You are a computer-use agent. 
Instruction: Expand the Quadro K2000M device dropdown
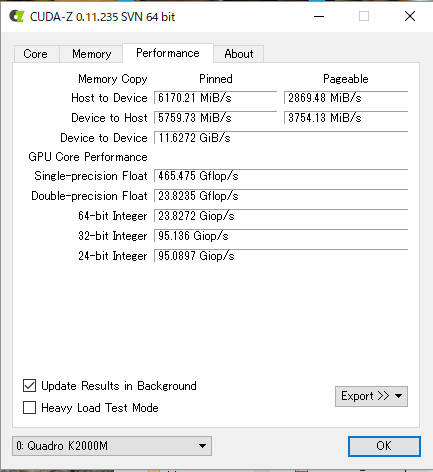[112, 446]
